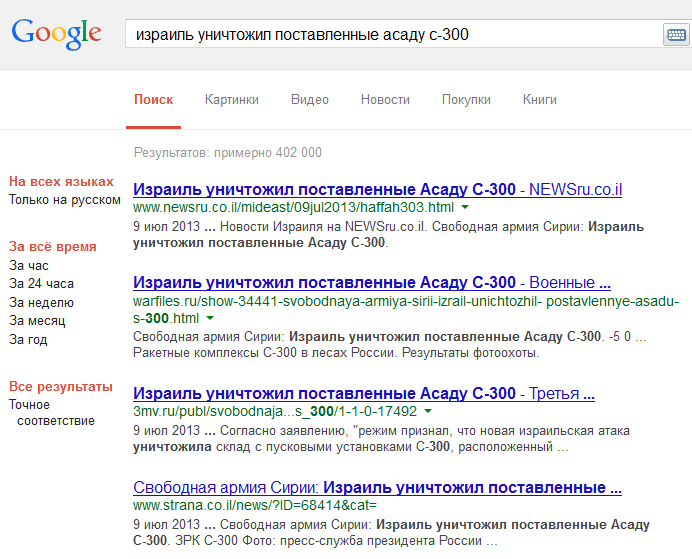The image size is (692, 559).
Task: Filter results За 24 часа
Action: pos(41,284)
